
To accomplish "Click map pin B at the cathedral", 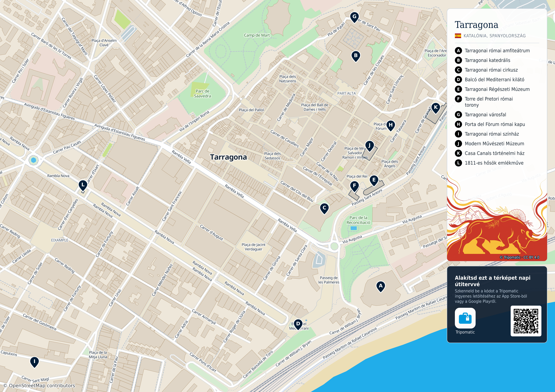I will pyautogui.click(x=356, y=56).
